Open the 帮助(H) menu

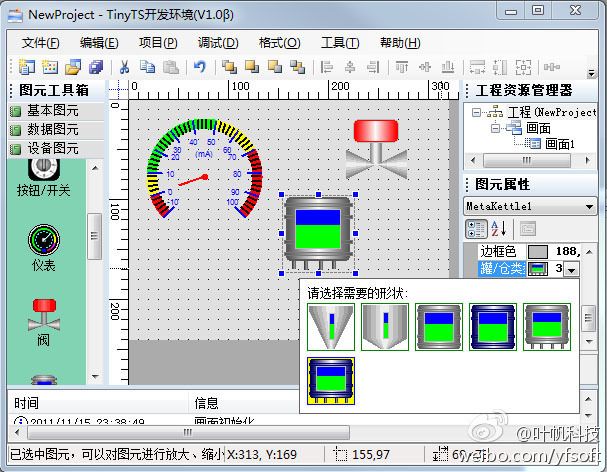tap(400, 43)
